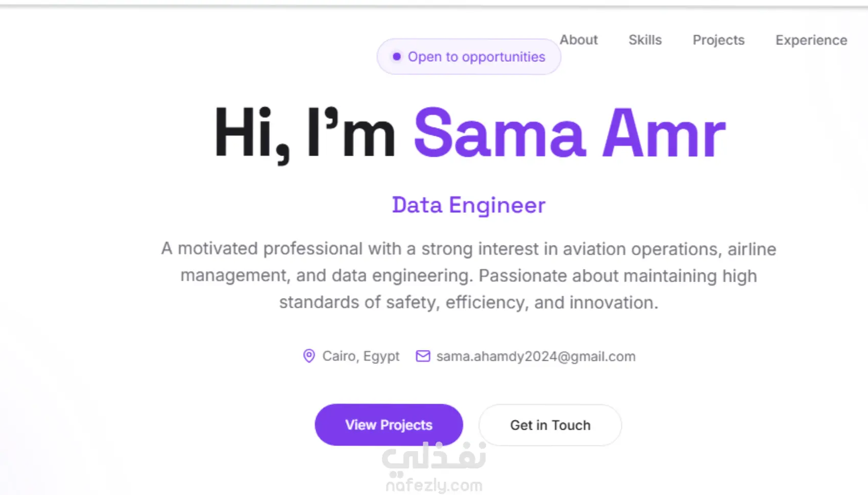Open the About navigation item
868x495 pixels.
(x=578, y=40)
